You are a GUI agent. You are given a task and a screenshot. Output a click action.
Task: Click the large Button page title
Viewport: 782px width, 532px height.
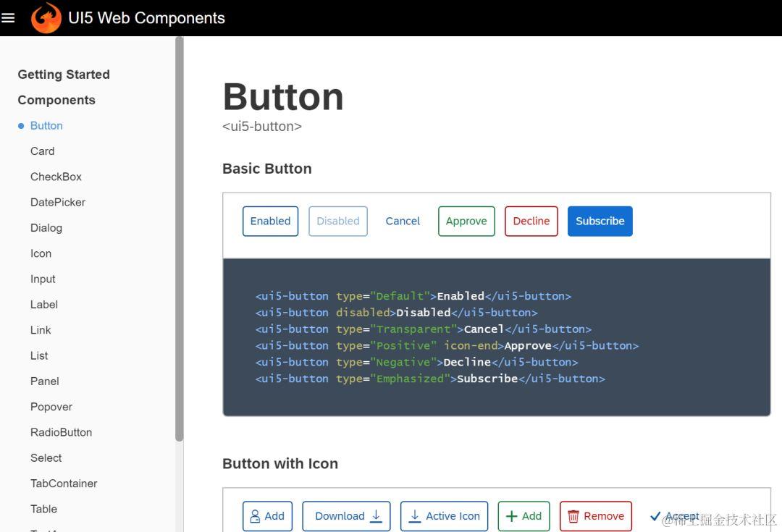click(x=283, y=97)
